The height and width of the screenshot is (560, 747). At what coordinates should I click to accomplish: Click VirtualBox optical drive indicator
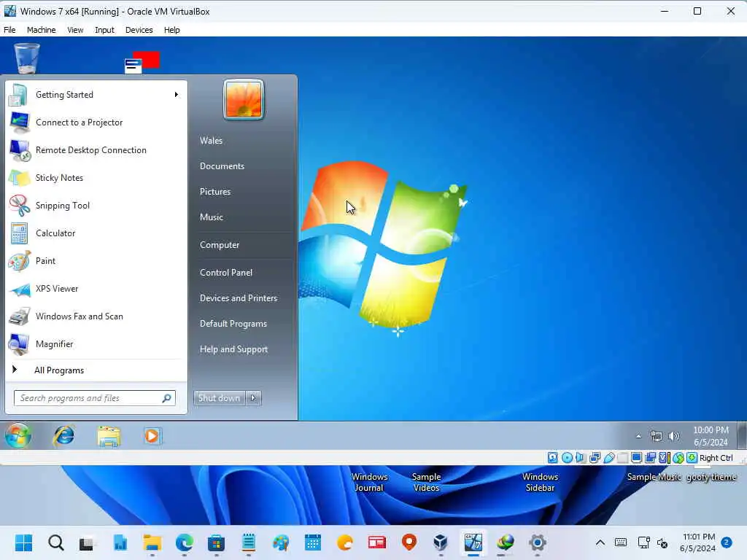pos(567,458)
